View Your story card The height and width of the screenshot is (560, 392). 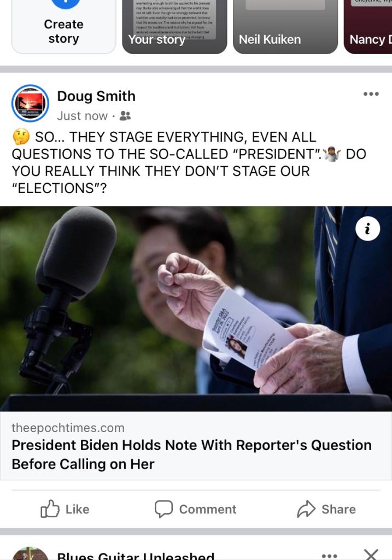(x=174, y=27)
